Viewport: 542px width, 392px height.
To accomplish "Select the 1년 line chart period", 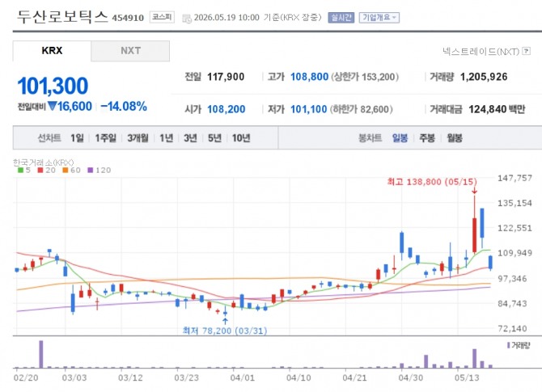I will pos(166,138).
